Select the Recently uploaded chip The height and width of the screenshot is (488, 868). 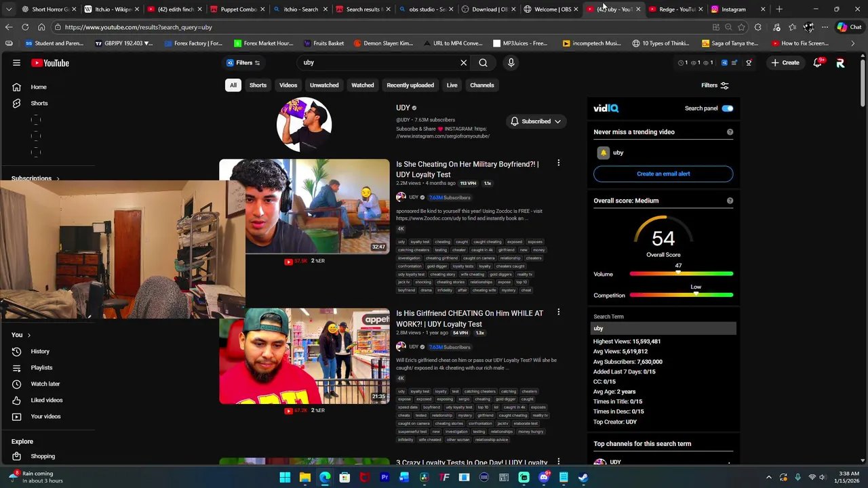pyautogui.click(x=410, y=85)
